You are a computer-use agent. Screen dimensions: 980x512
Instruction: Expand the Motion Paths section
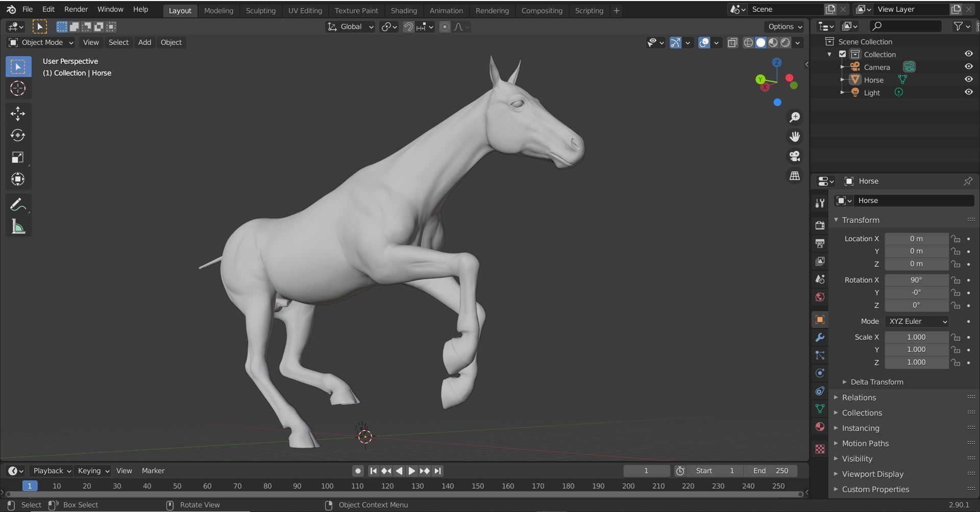coord(865,443)
